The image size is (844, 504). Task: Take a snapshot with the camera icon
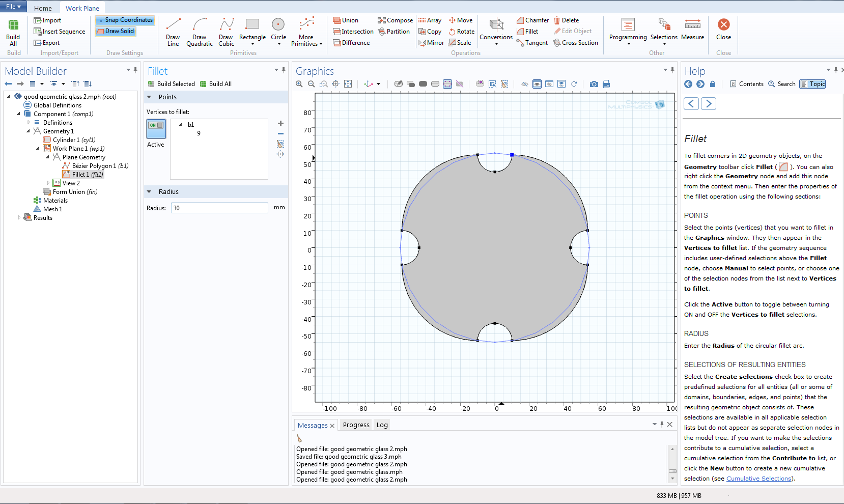coord(594,84)
